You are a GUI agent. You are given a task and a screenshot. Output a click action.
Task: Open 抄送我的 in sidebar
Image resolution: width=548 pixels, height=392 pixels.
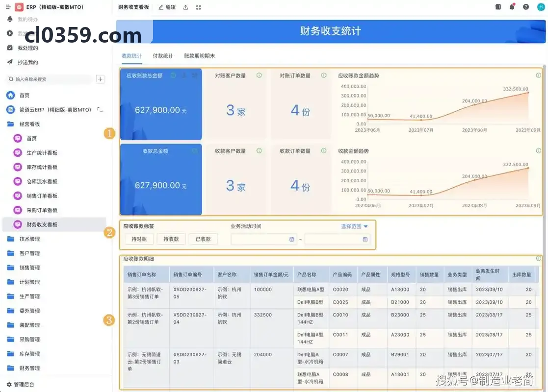(x=28, y=62)
